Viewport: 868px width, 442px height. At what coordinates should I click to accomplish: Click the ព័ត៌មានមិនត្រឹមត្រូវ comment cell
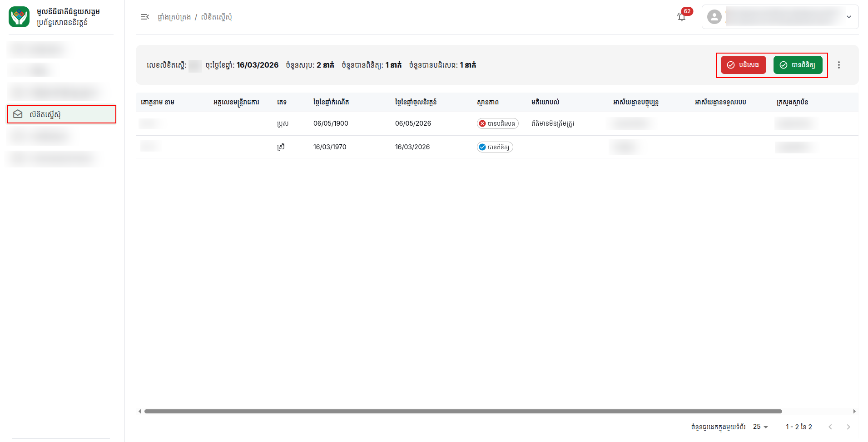coord(553,123)
